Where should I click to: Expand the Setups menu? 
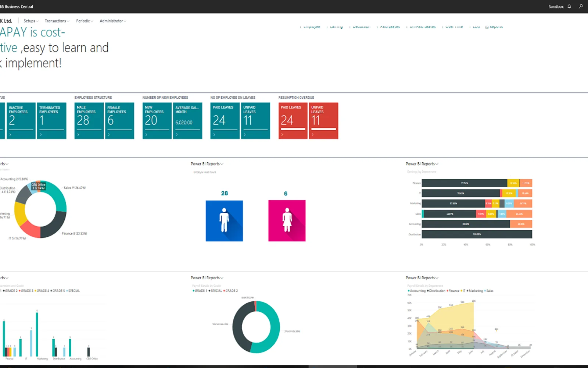pos(31,21)
